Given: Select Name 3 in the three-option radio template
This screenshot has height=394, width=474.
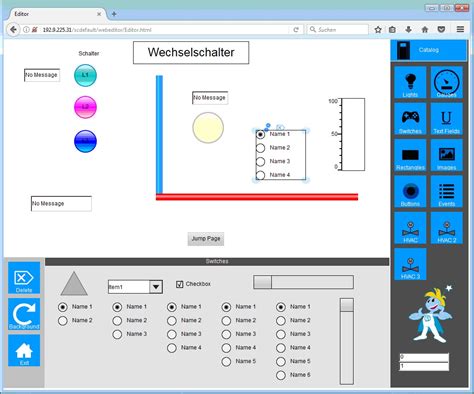Looking at the screenshot, I should (x=117, y=334).
